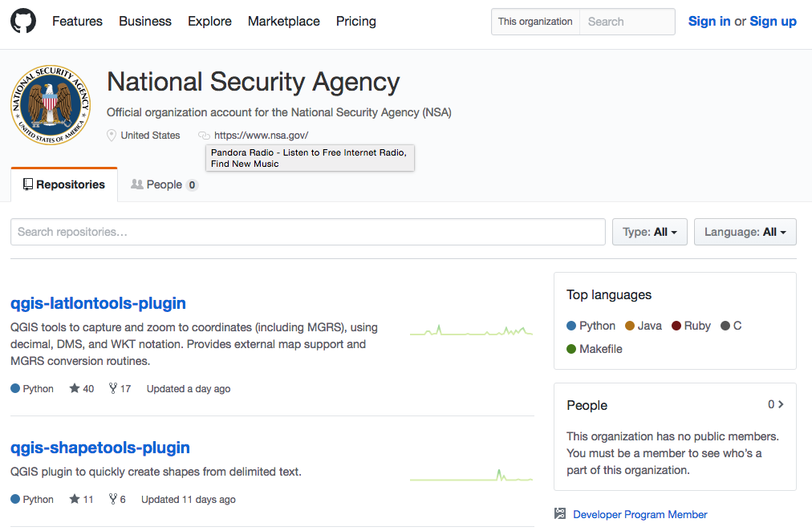Click the gray C language dot
812x531 pixels.
pyautogui.click(x=725, y=326)
